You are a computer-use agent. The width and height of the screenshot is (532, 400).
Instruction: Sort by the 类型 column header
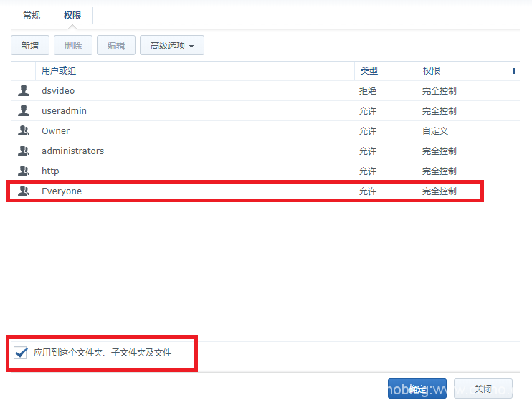(369, 71)
